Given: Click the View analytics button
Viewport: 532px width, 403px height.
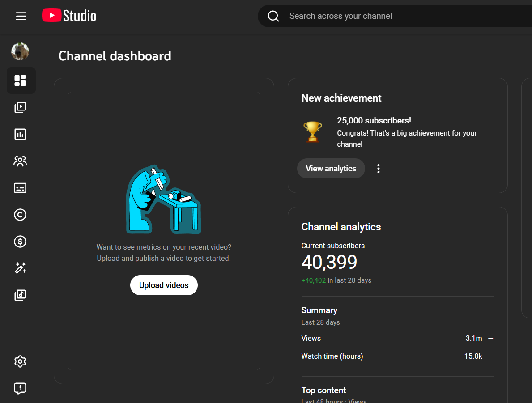Looking at the screenshot, I should [x=331, y=169].
